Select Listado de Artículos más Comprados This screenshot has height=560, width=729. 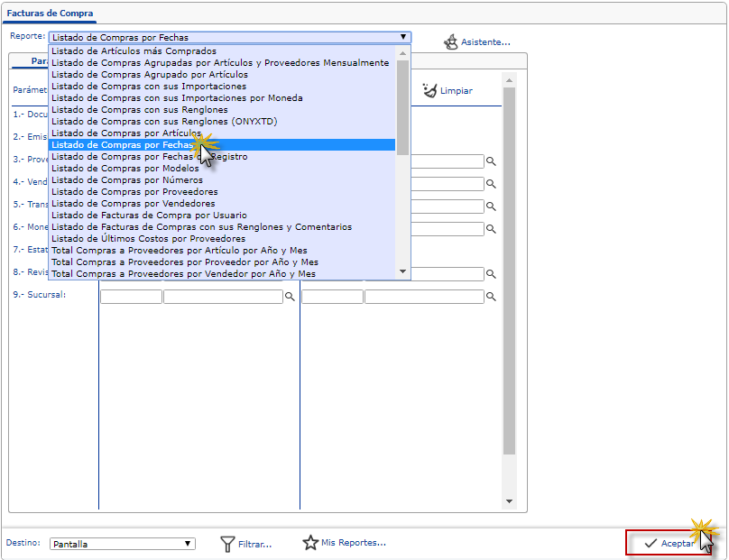pos(222,51)
